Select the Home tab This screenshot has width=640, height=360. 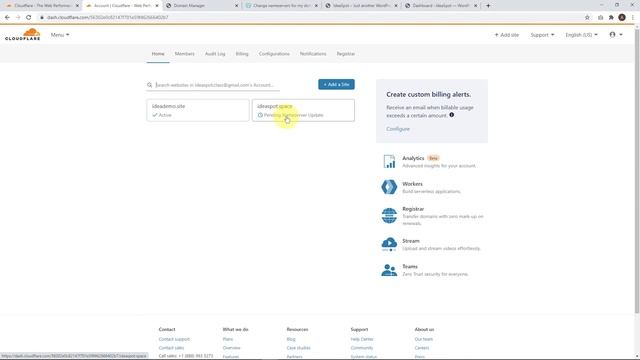coord(158,54)
